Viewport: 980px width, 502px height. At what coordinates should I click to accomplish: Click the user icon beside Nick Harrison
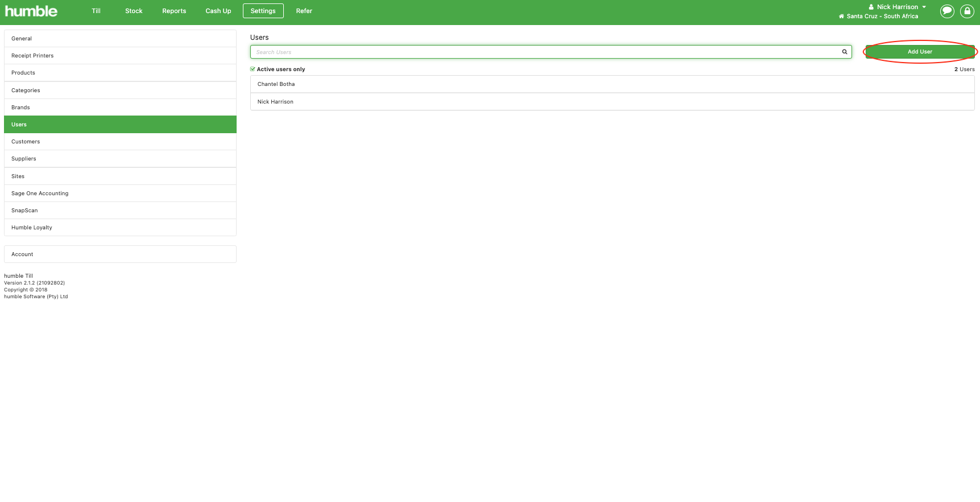871,7
